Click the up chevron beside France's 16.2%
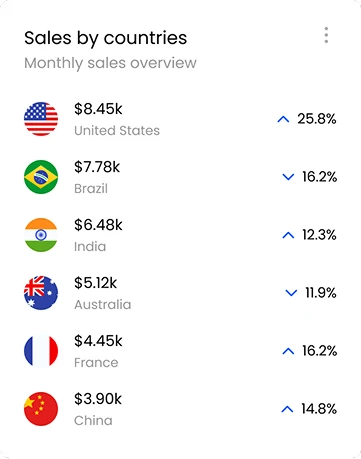The image size is (361, 459). click(x=288, y=351)
